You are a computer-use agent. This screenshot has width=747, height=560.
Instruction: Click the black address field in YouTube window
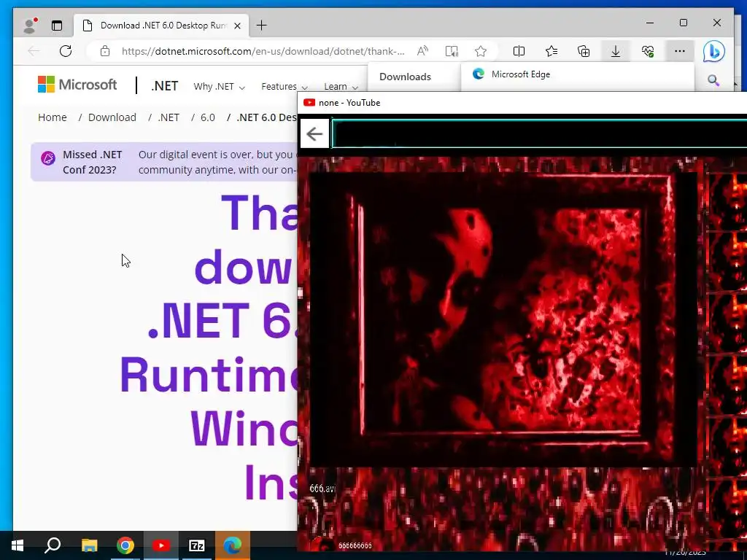tap(539, 134)
